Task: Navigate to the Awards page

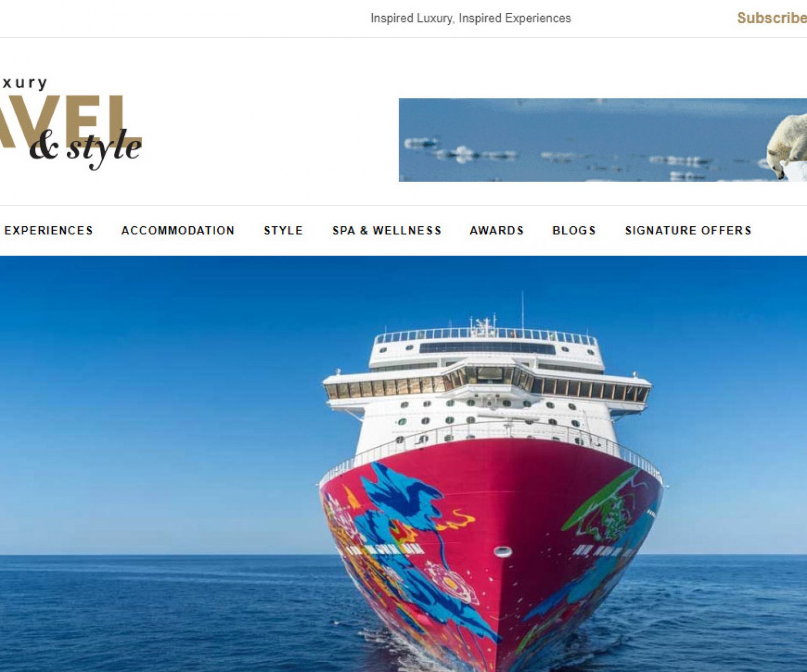Action: (x=497, y=231)
